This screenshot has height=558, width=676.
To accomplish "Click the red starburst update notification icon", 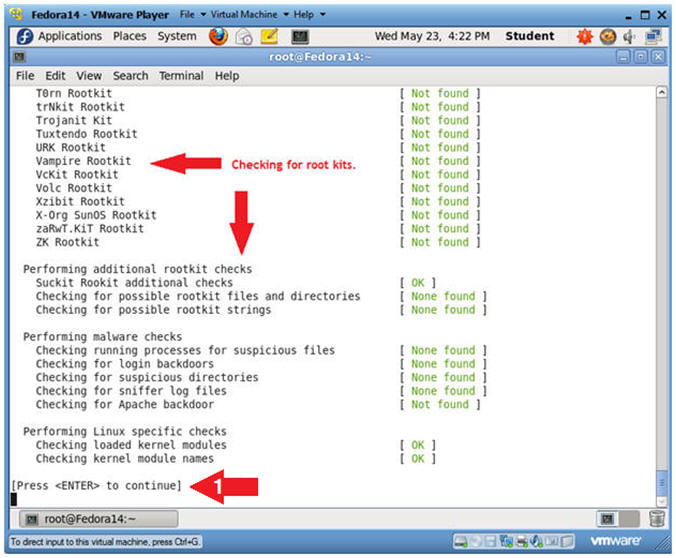I will tap(585, 37).
